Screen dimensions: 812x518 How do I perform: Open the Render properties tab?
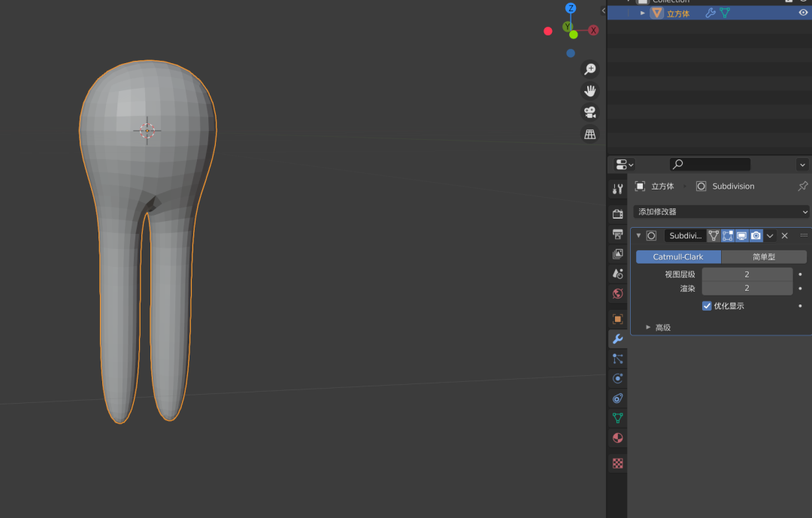coord(617,214)
